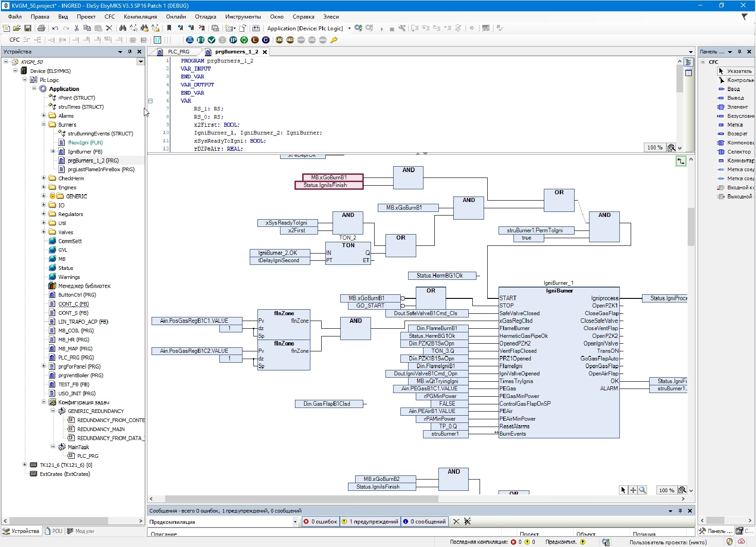Click the Print toolbar icon
Image resolution: width=756 pixels, height=547 pixels.
[x=41, y=28]
